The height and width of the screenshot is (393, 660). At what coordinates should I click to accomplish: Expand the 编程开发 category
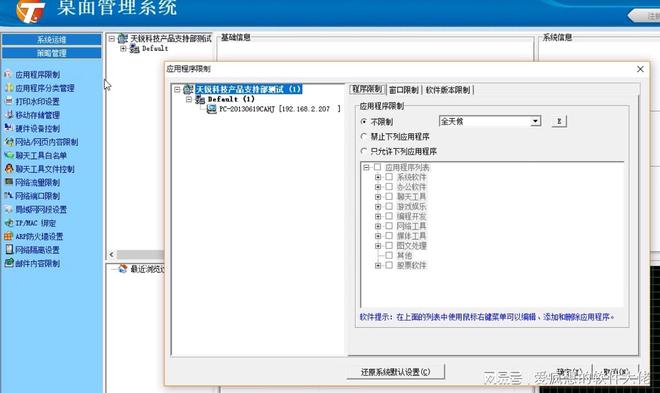coord(378,216)
